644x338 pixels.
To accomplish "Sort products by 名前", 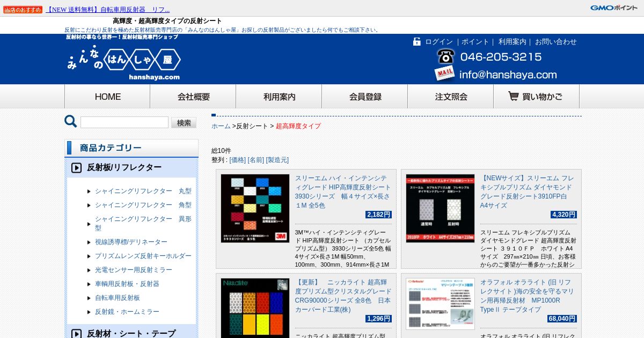I will click(x=255, y=160).
